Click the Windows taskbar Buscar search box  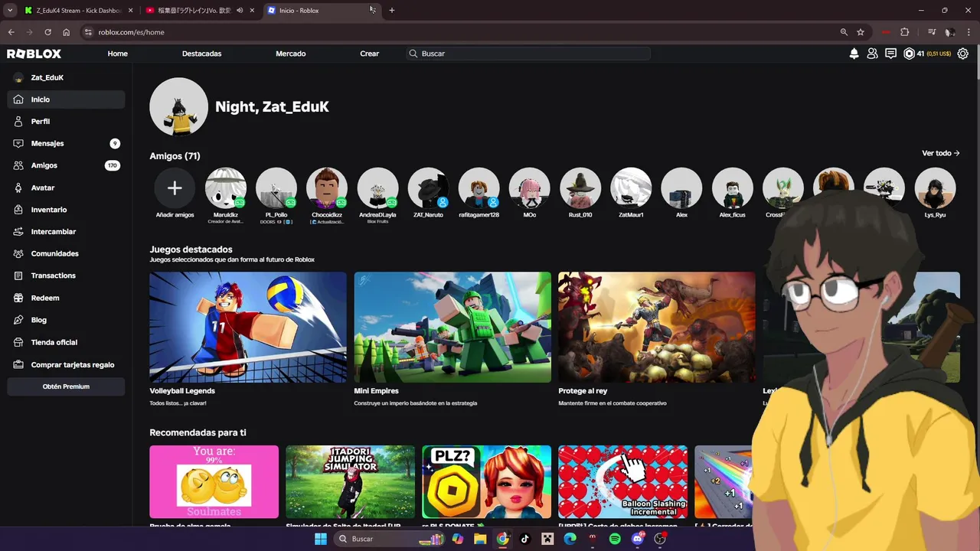pos(390,539)
